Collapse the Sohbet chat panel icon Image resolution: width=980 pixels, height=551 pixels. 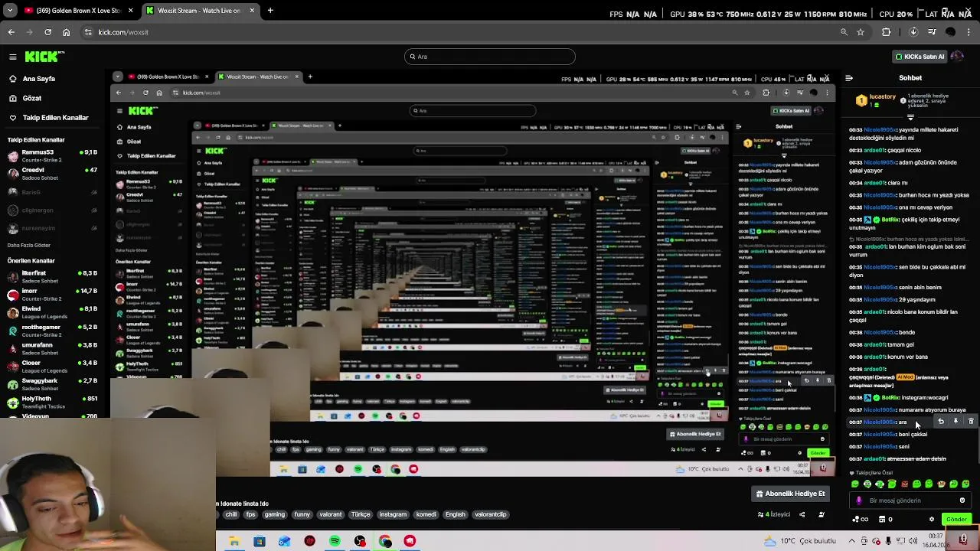[849, 78]
